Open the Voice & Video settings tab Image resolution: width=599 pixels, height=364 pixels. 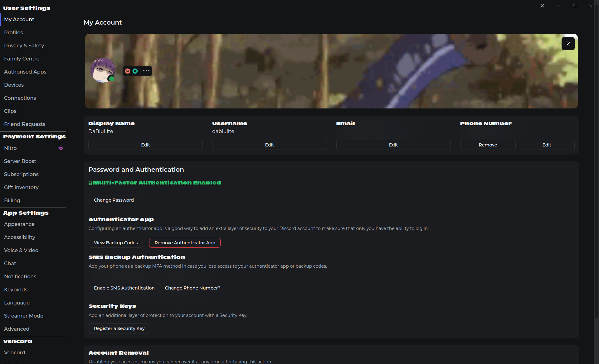click(21, 250)
